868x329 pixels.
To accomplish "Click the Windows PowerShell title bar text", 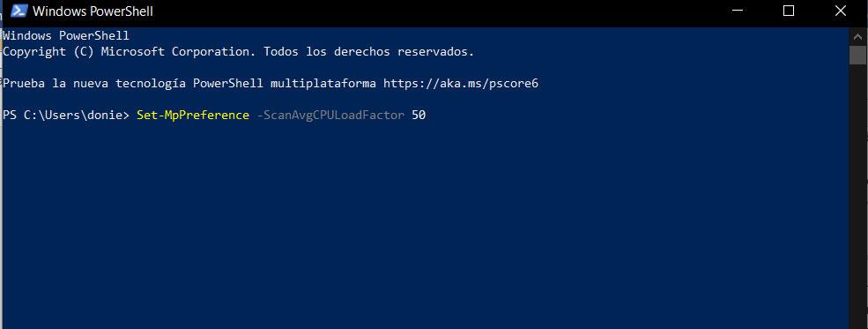I will point(93,11).
